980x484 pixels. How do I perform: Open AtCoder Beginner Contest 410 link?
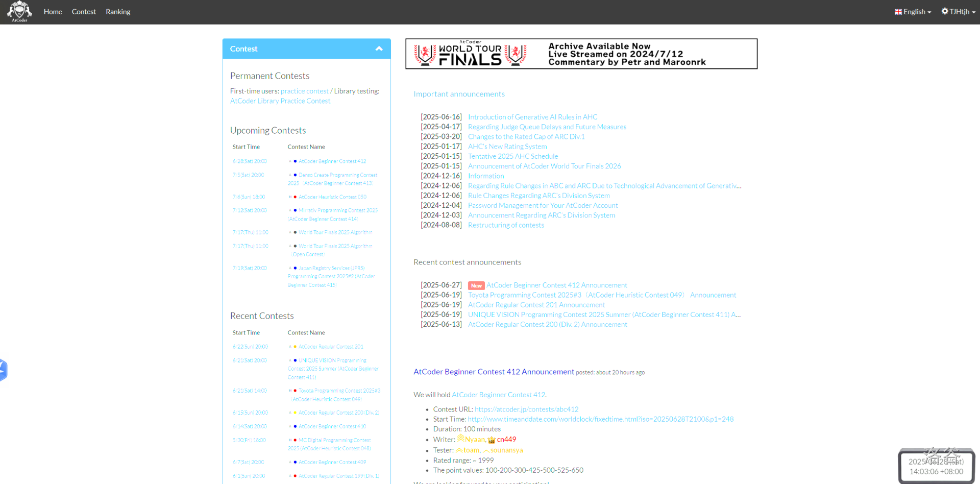click(x=332, y=426)
